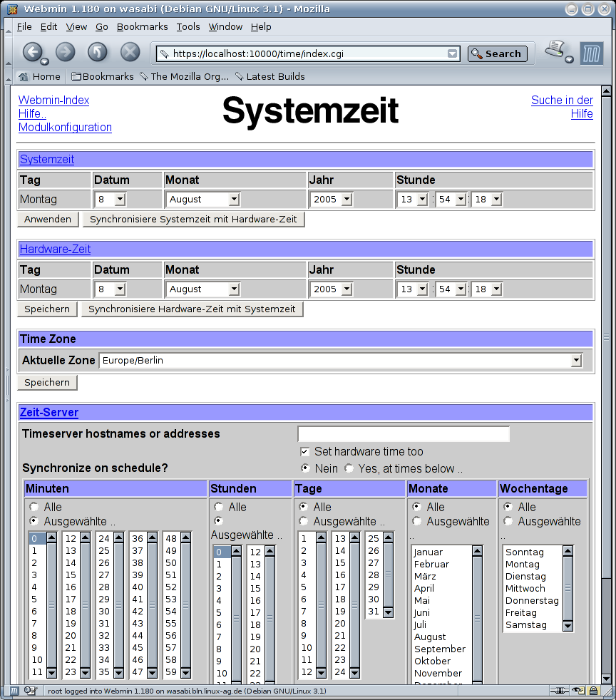Viewport: 616px width, 700px height.
Task: Click the Forward navigation arrow icon
Action: pos(65,52)
